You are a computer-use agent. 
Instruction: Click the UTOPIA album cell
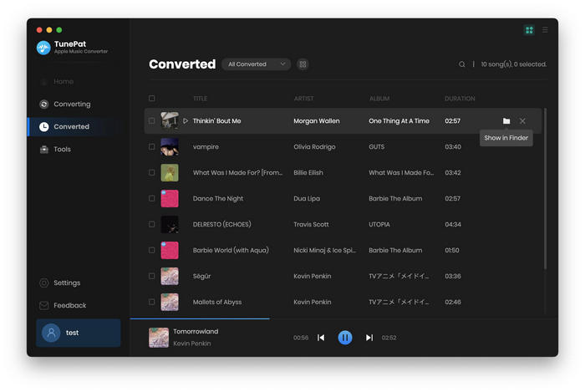pyautogui.click(x=379, y=224)
